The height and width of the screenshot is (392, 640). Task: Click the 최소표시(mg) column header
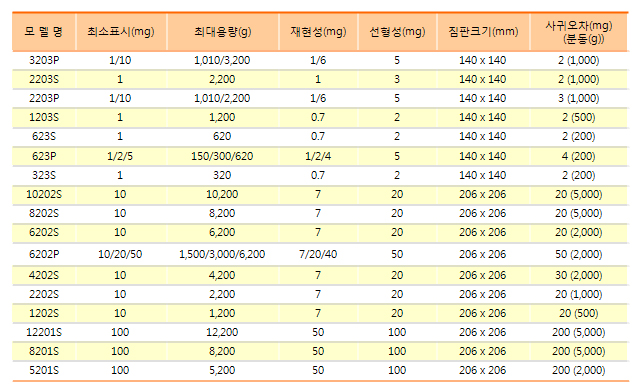click(x=121, y=32)
